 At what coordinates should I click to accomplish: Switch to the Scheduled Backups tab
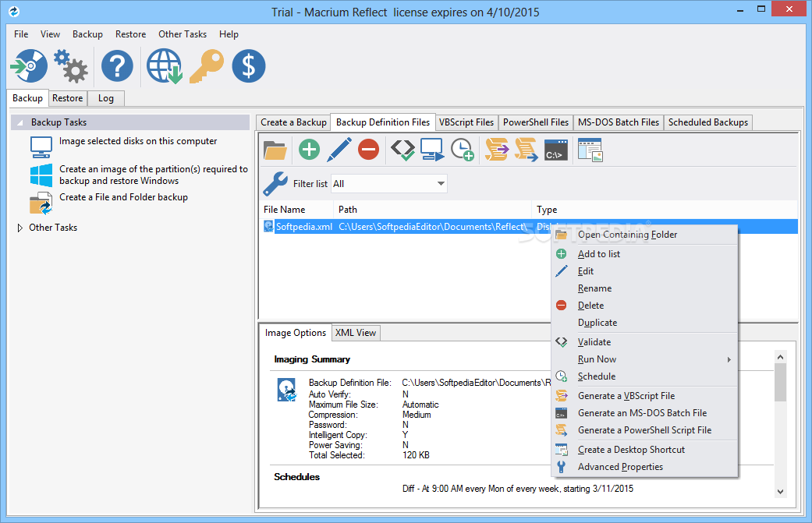pos(708,122)
